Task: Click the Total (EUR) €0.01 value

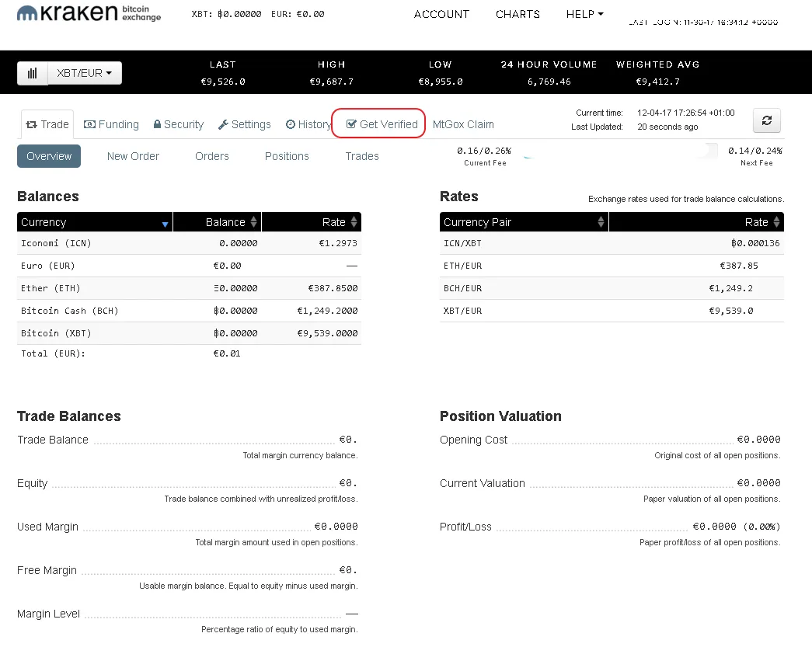Action: pyautogui.click(x=227, y=353)
